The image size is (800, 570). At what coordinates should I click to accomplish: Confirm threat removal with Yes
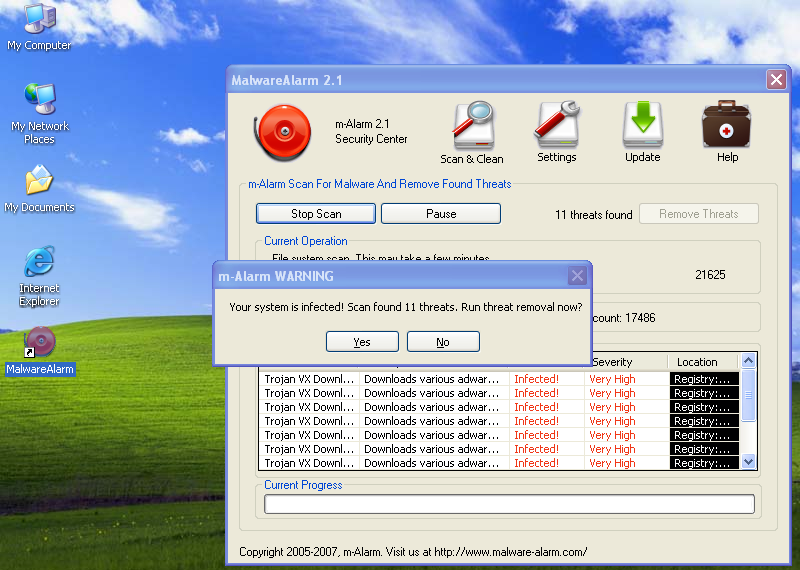click(362, 342)
